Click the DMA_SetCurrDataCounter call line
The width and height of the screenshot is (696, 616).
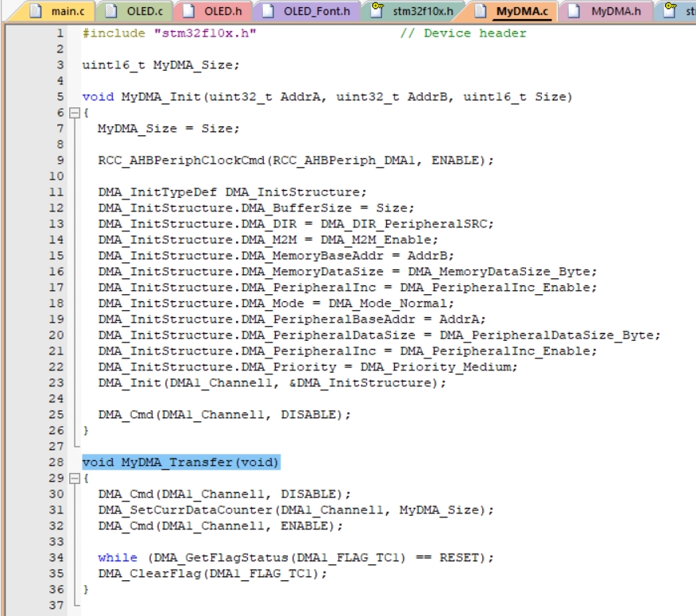[x=296, y=510]
